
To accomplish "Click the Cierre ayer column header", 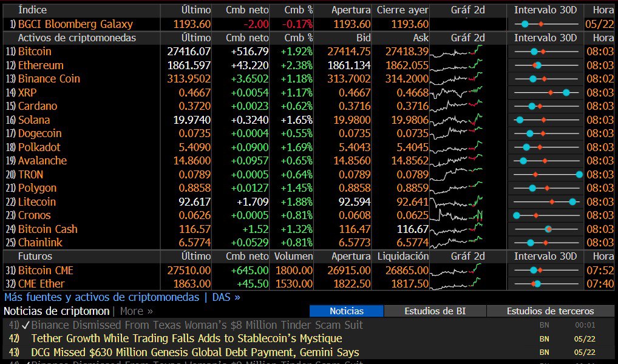I will (402, 10).
